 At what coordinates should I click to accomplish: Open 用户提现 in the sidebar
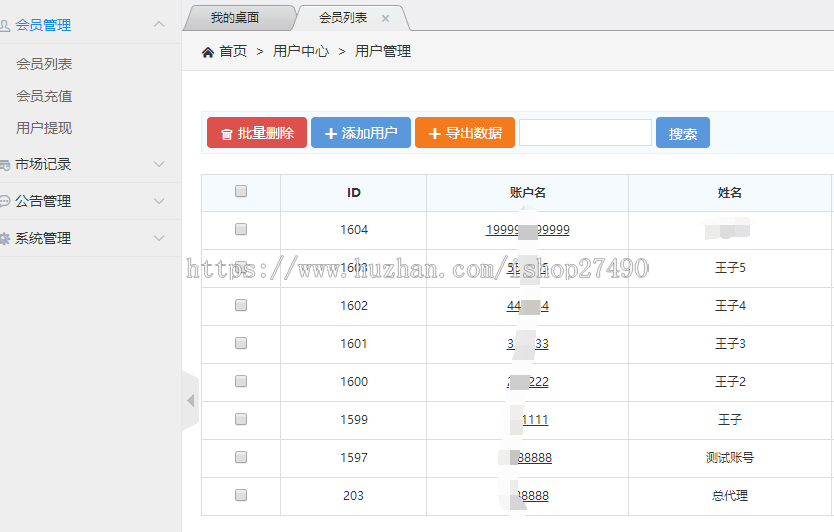click(x=44, y=128)
